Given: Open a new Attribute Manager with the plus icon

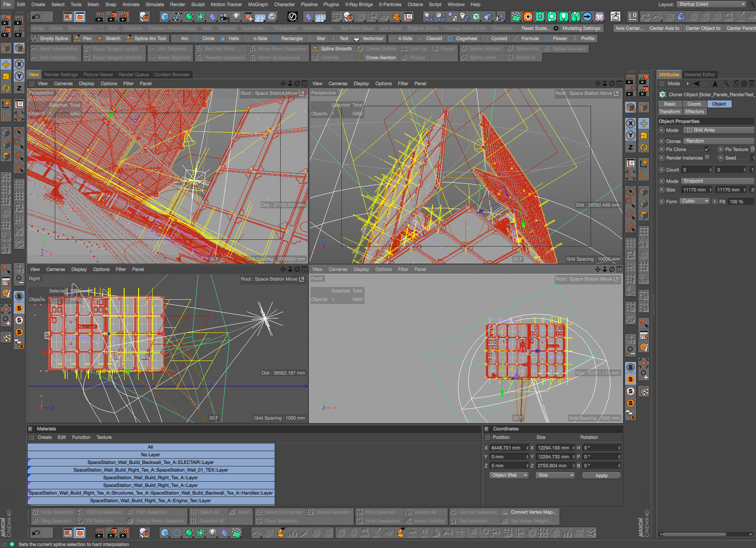Looking at the screenshot, I should 752,84.
